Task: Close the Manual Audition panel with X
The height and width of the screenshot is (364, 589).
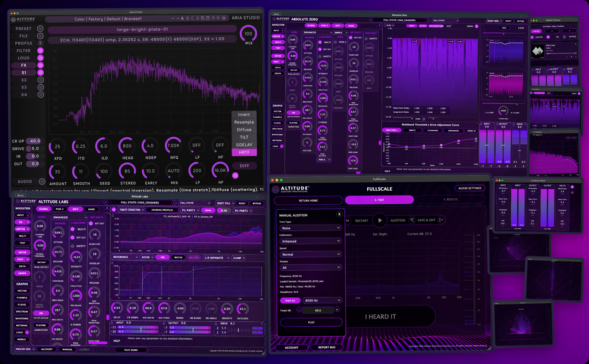Action: [x=340, y=214]
